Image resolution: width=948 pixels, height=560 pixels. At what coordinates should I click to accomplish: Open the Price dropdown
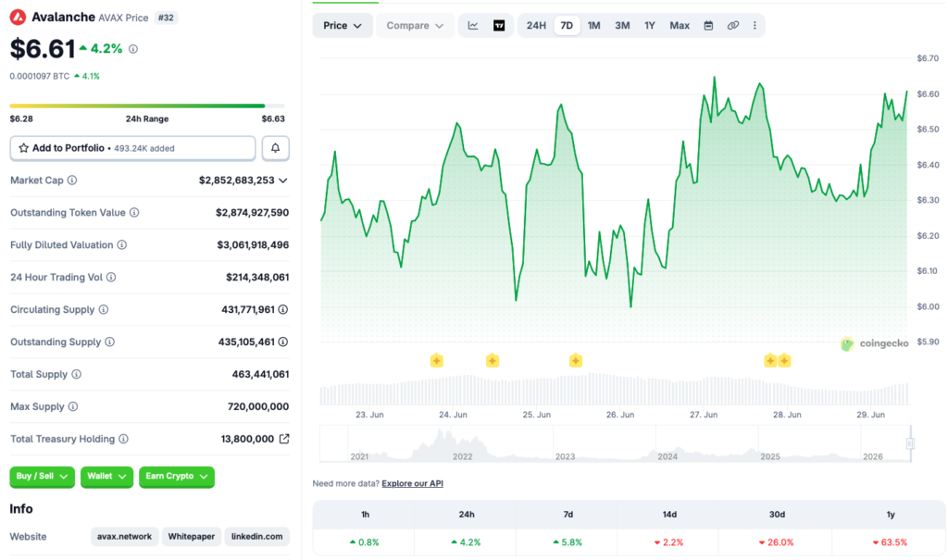[x=343, y=25]
